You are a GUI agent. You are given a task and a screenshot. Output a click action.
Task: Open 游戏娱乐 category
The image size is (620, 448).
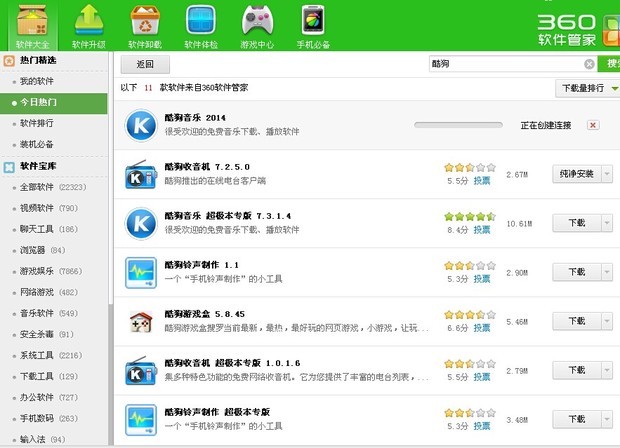pos(51,271)
